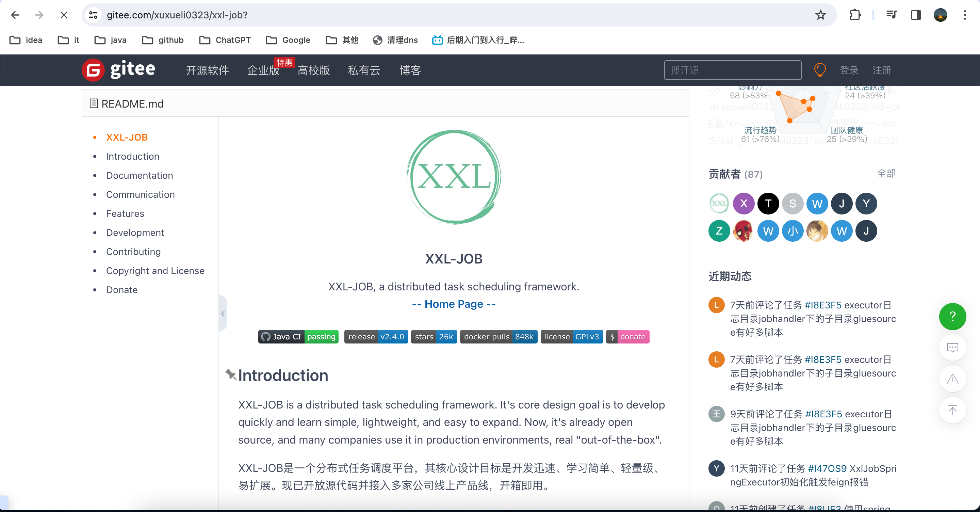Open site information icon in address bar
This screenshot has height=512, width=980.
point(93,15)
